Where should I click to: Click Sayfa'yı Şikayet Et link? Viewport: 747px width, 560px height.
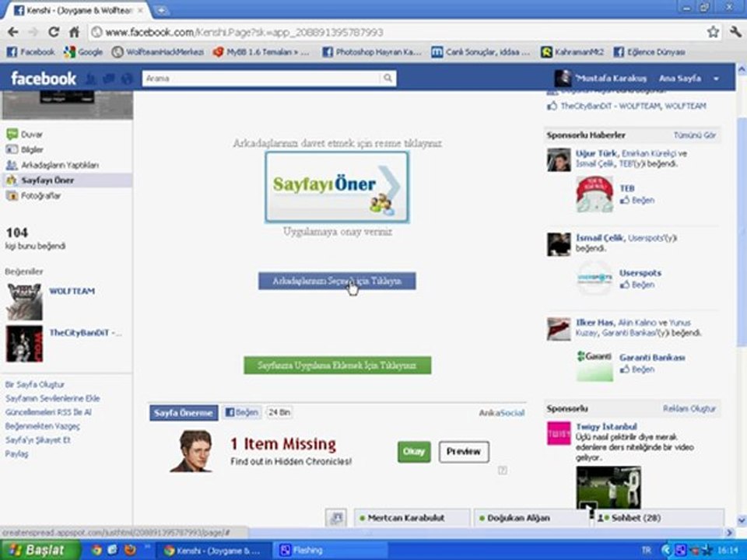click(x=37, y=439)
